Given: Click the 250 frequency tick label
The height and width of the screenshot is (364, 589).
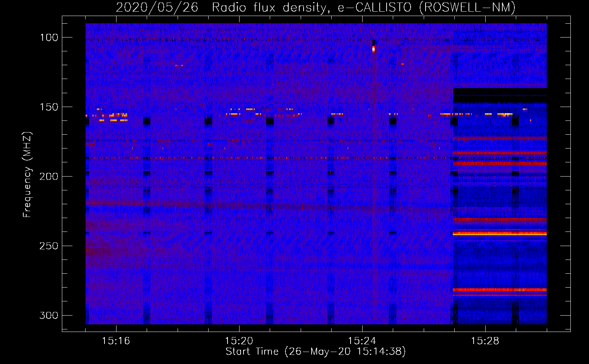Looking at the screenshot, I should [49, 246].
